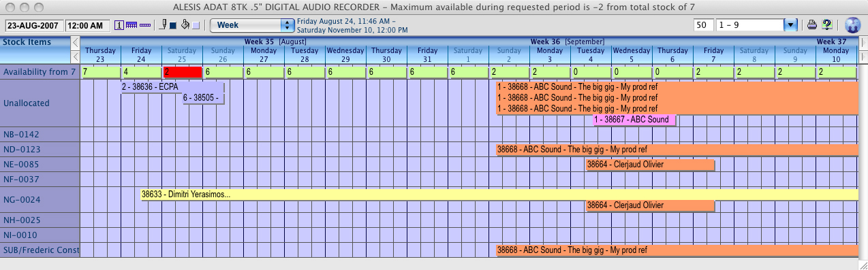This screenshot has width=868, height=270.
Task: Click the upper left-arrow beside Stock Items
Action: tap(75, 42)
